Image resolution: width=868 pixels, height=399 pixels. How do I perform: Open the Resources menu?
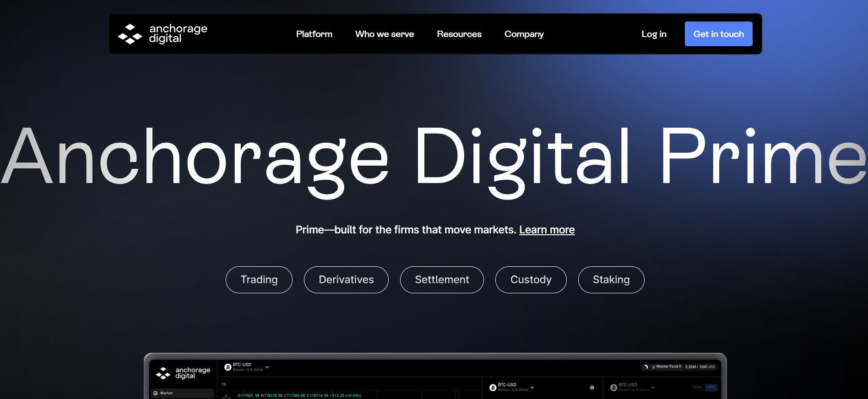tap(459, 34)
